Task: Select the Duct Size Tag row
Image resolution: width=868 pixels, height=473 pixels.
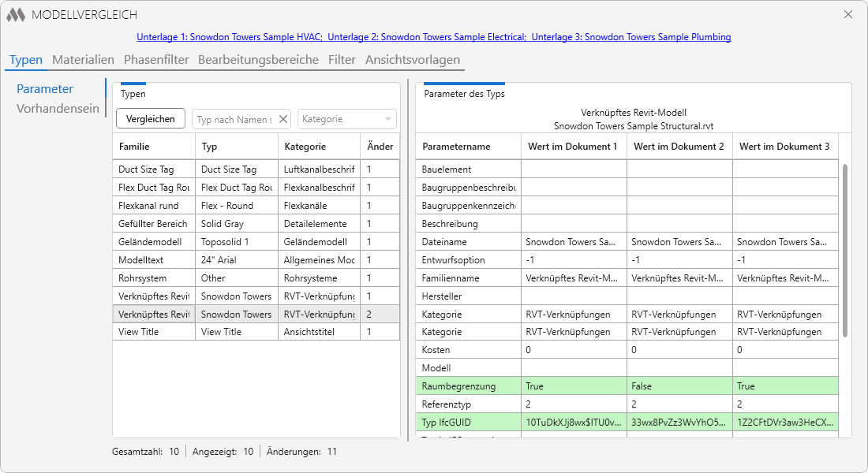Action: coord(256,169)
